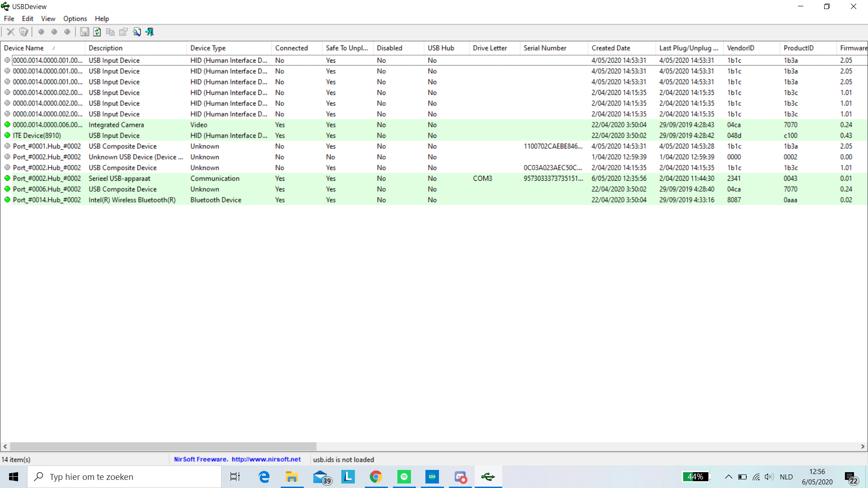Sort list by VendorID column header

[741, 48]
